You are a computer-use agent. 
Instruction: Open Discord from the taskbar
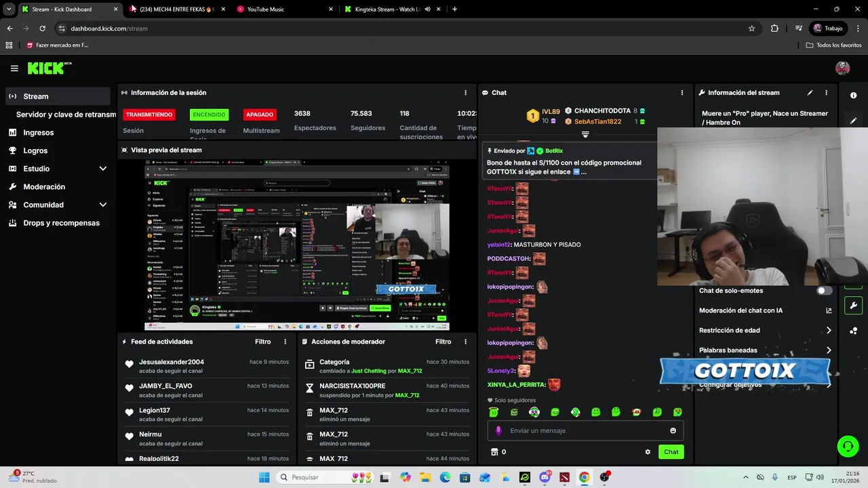(545, 477)
